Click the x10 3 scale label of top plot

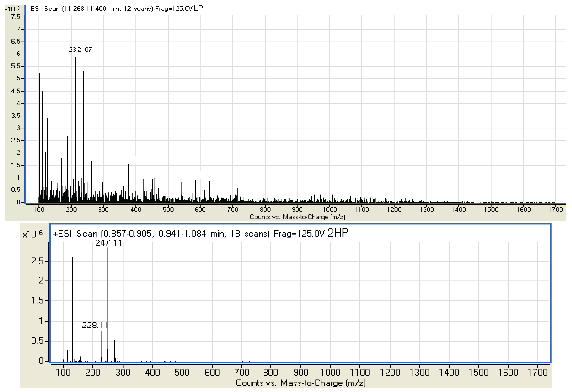(12, 9)
